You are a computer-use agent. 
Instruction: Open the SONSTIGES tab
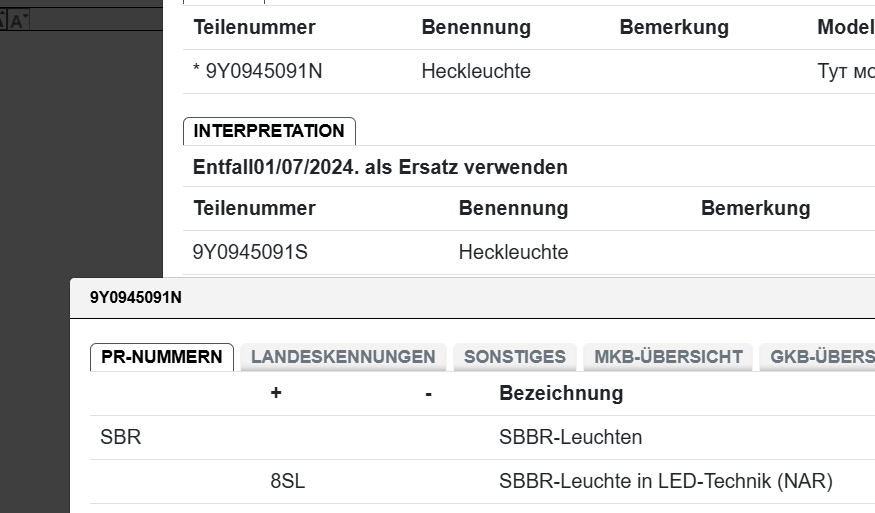pyautogui.click(x=514, y=357)
